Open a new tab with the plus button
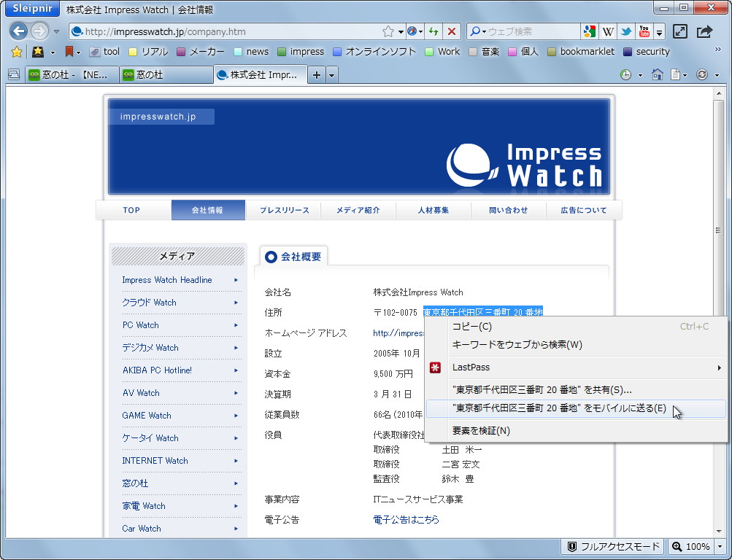The image size is (732, 560). coord(317,74)
